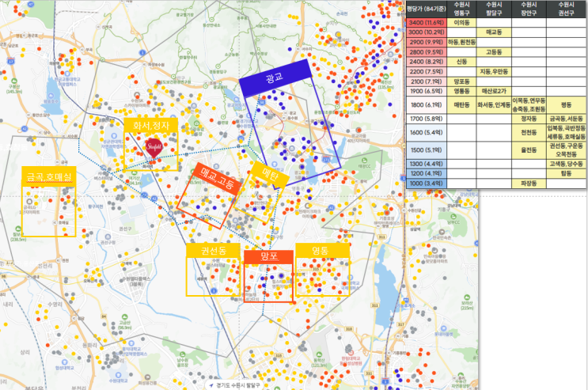Click the 왕송호수 lake icon
The height and width of the screenshot is (390, 588).
(x=51, y=95)
